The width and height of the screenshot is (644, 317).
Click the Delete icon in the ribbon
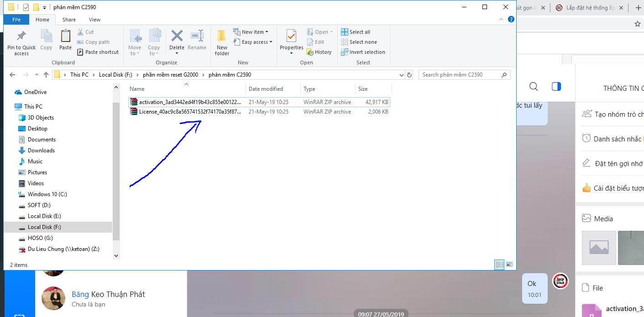coord(177,36)
